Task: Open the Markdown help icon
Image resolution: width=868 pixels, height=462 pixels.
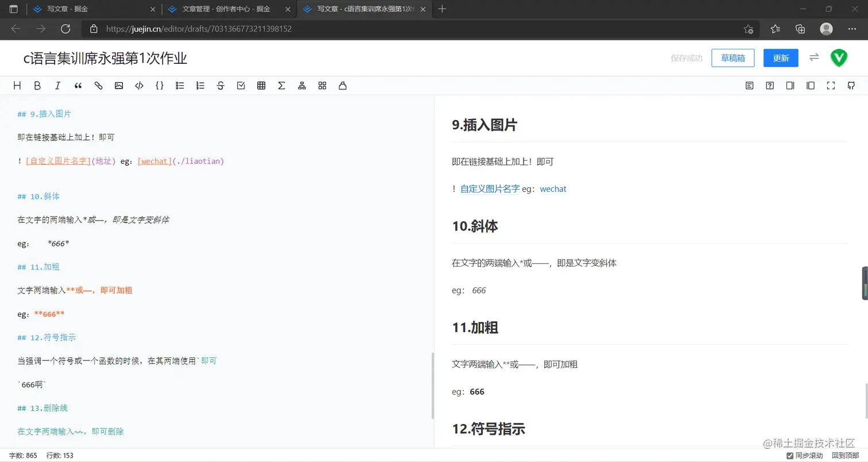Action: click(770, 86)
